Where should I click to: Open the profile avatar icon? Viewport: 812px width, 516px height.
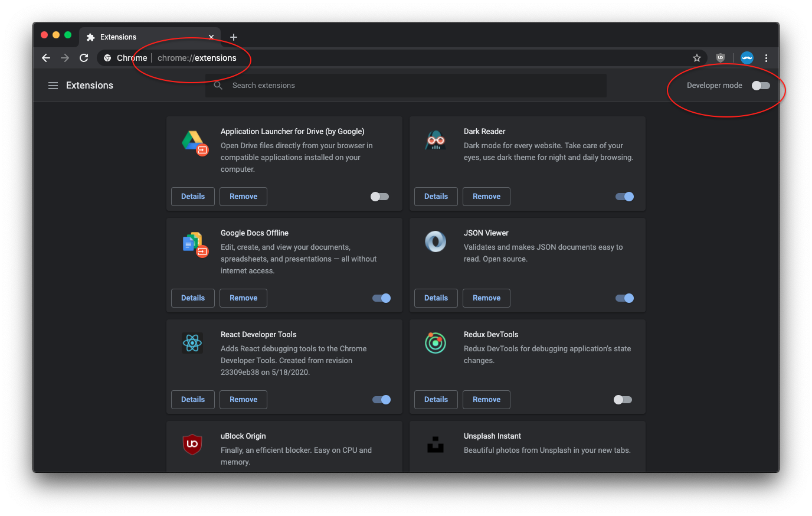point(747,58)
